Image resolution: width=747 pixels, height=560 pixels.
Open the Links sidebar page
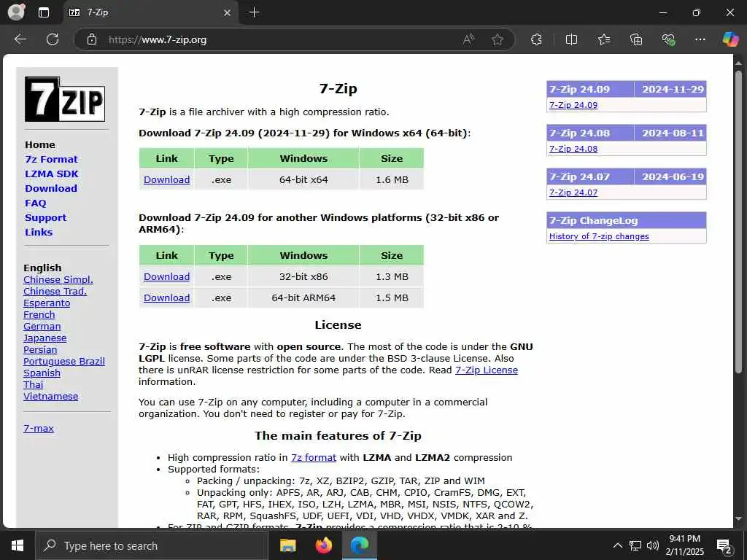tap(39, 233)
